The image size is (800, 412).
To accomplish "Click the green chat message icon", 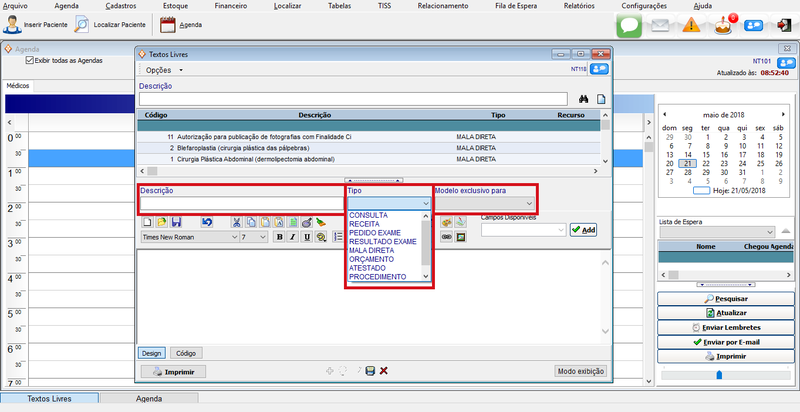I will coord(630,25).
